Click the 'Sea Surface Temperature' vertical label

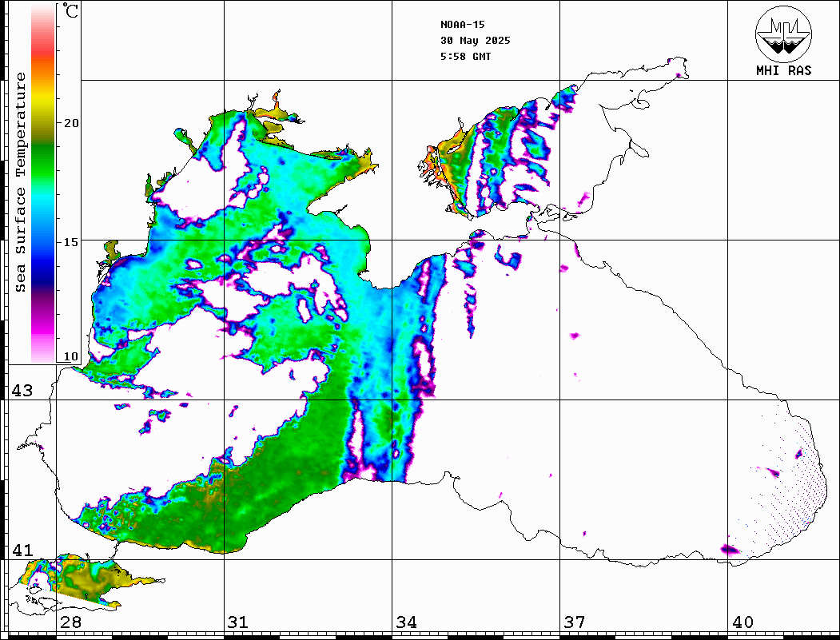pos(20,182)
